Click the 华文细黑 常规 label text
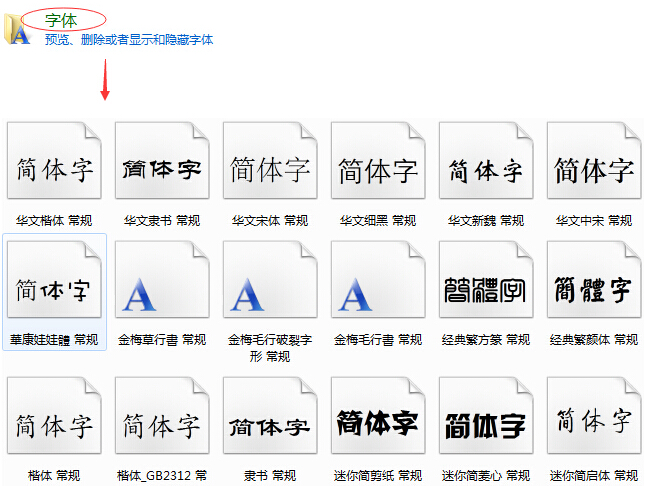This screenshot has height=486, width=645. 378,221
